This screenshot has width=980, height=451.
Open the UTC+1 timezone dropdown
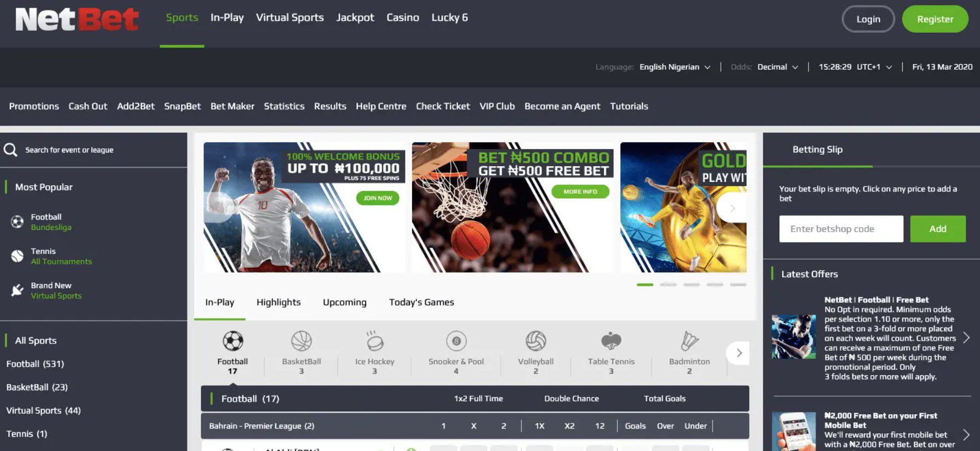[x=874, y=67]
